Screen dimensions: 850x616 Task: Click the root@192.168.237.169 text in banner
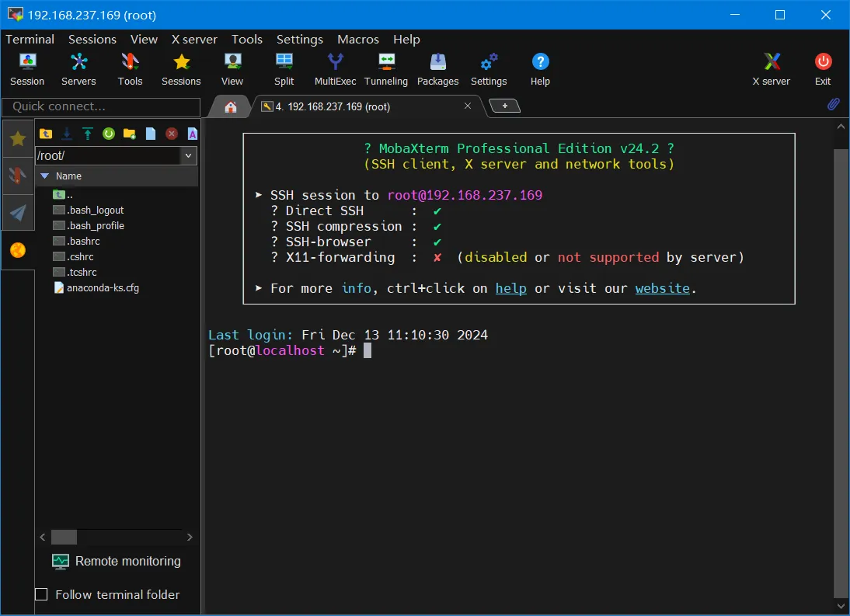[465, 195]
